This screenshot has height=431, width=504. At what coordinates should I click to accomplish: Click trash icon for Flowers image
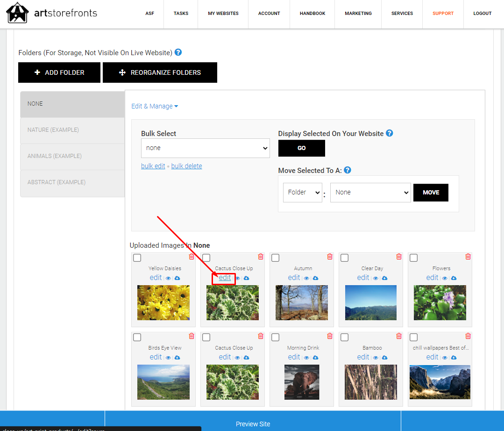point(468,256)
